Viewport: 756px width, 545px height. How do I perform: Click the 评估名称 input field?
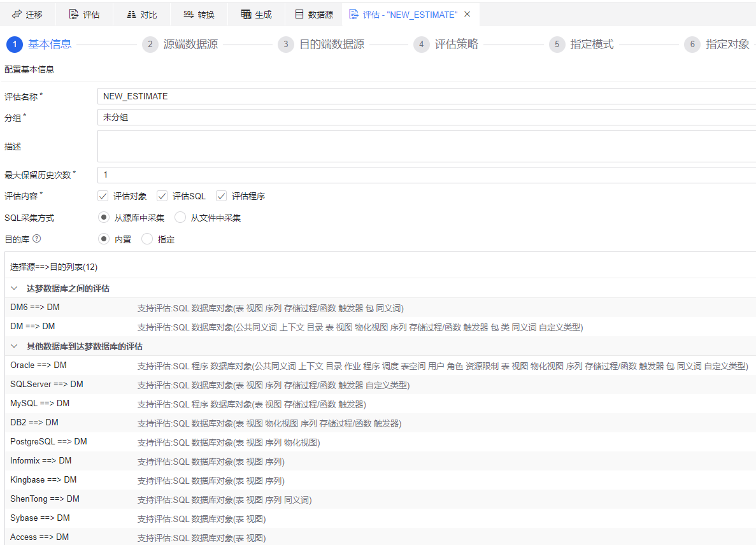427,96
